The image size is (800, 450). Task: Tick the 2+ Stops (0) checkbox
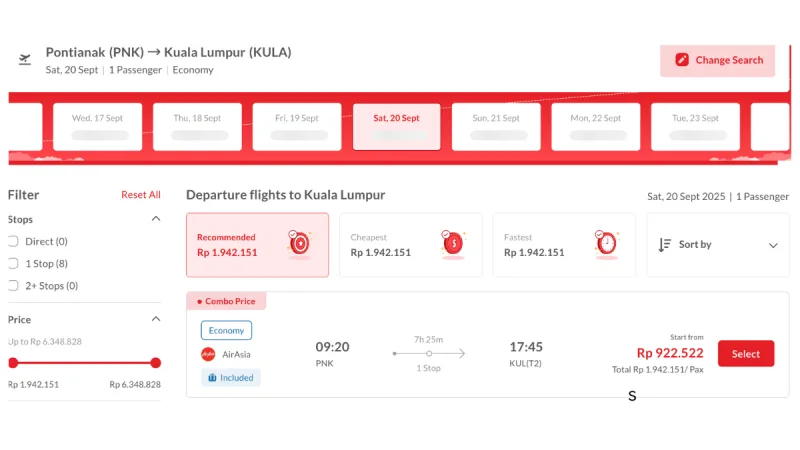click(13, 286)
